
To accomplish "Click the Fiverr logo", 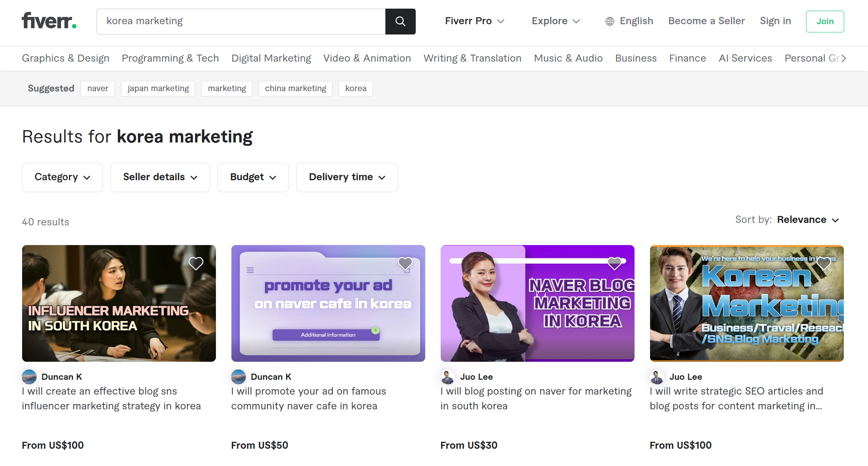I will coord(49,21).
